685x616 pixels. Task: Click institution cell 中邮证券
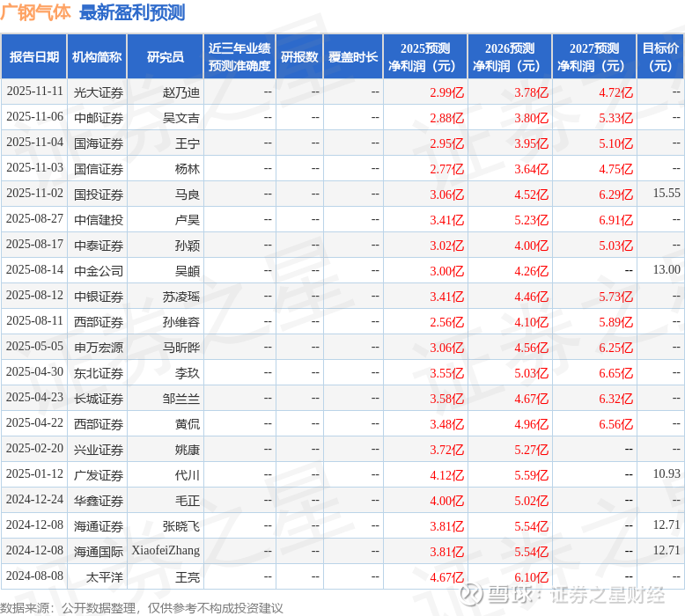tap(99, 118)
